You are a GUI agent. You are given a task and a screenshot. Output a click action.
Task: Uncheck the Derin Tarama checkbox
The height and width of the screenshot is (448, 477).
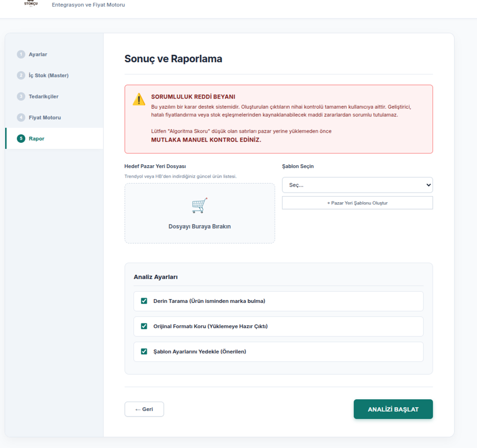coord(144,301)
